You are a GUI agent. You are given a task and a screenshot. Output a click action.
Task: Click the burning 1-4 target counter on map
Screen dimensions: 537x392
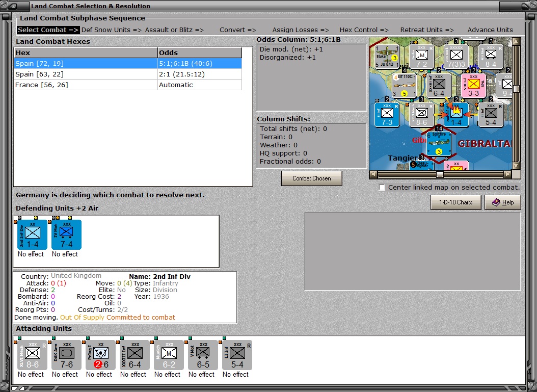tap(456, 115)
